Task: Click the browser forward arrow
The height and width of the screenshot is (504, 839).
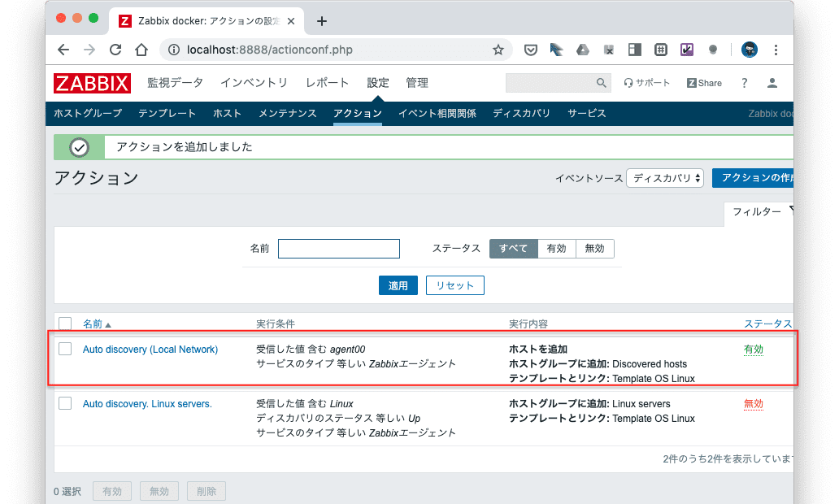Action: (x=89, y=50)
